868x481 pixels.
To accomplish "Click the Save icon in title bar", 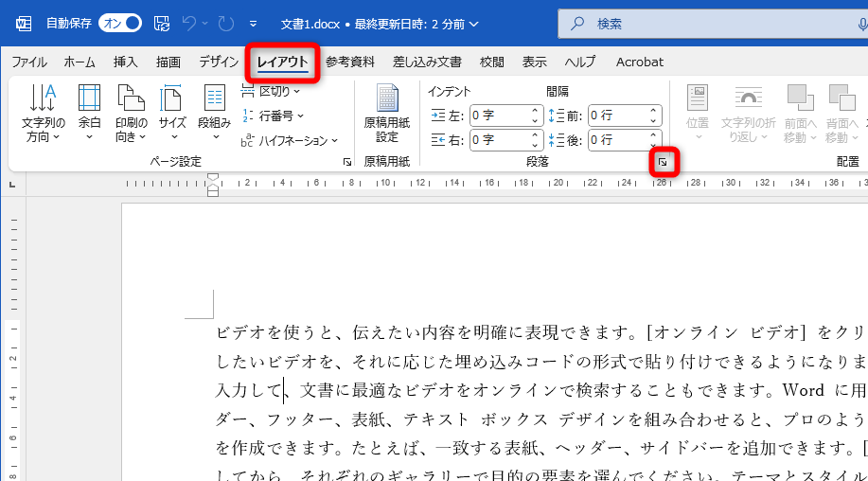I will (162, 24).
